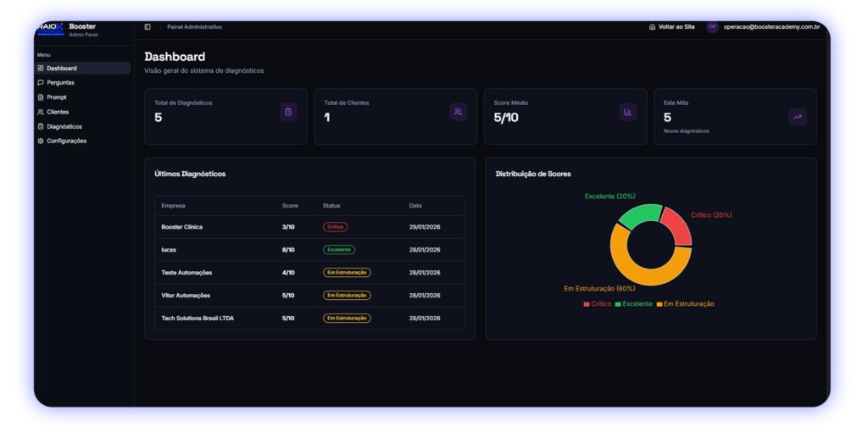868x427 pixels.
Task: Navigate to Clientes page
Action: click(x=58, y=112)
